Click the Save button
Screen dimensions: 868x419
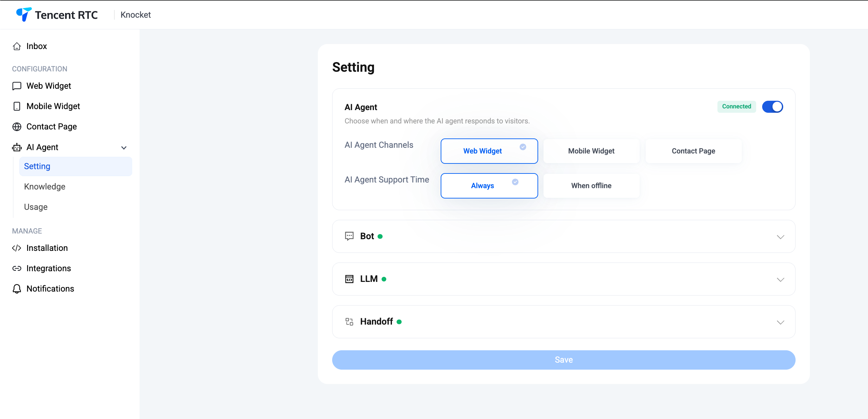(564, 360)
